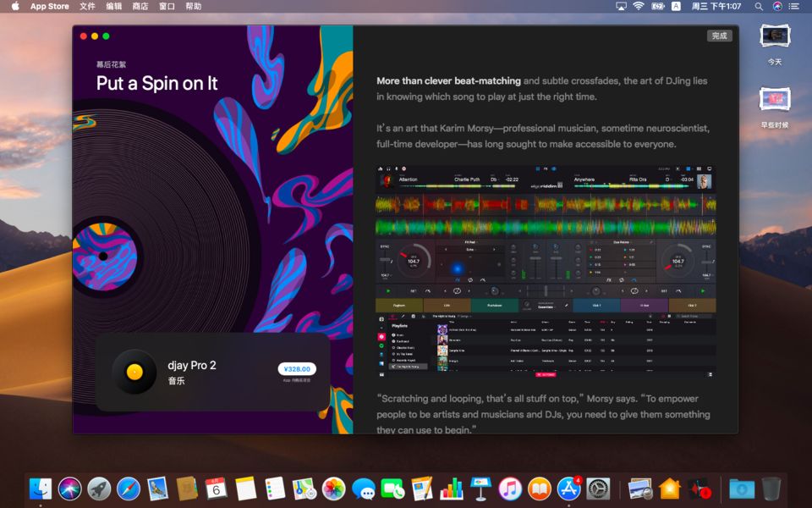
Task: Click the 'More than clever beat-matching' text
Action: 448,81
